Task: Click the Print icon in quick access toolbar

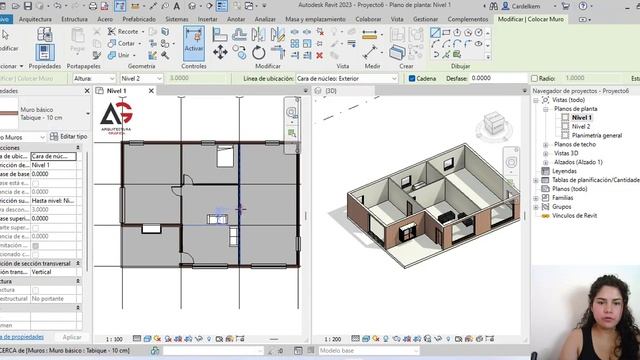Action: 93,6
